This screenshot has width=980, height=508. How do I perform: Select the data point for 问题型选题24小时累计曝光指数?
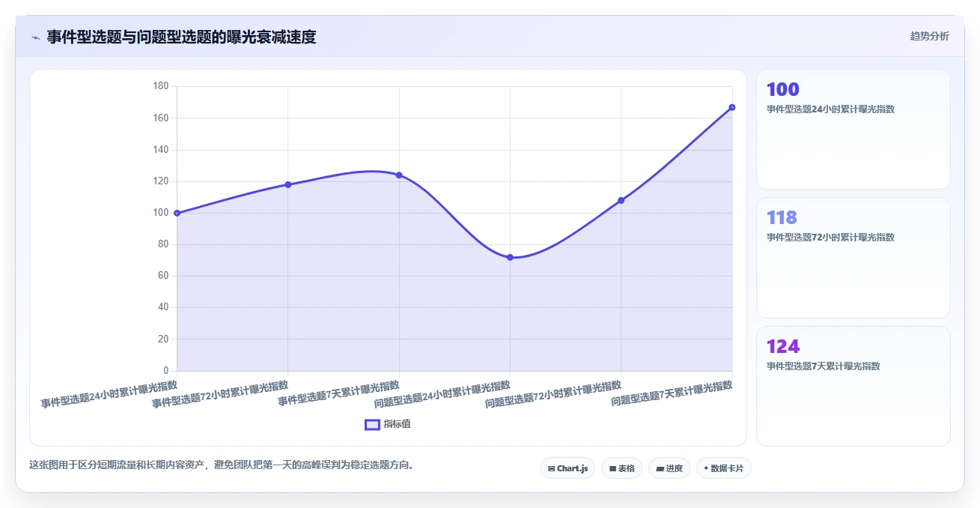[x=510, y=257]
